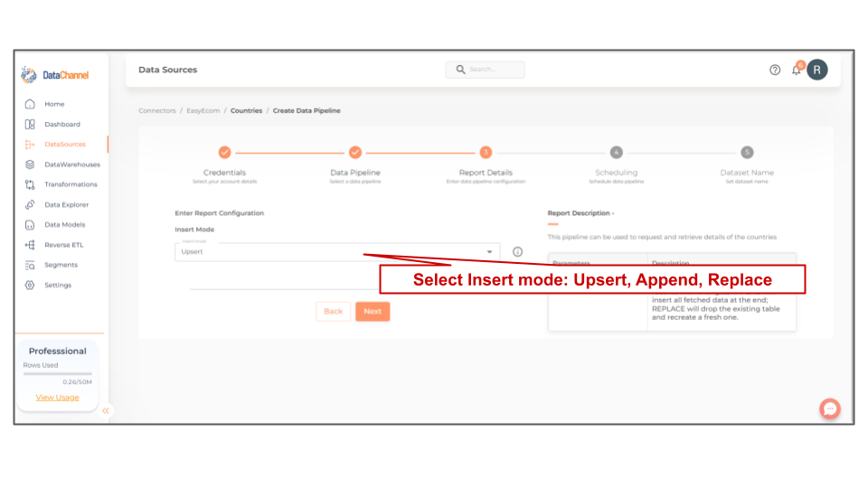This screenshot has width=868, height=488.
Task: Select the DataSources sidebar icon
Action: coord(30,145)
